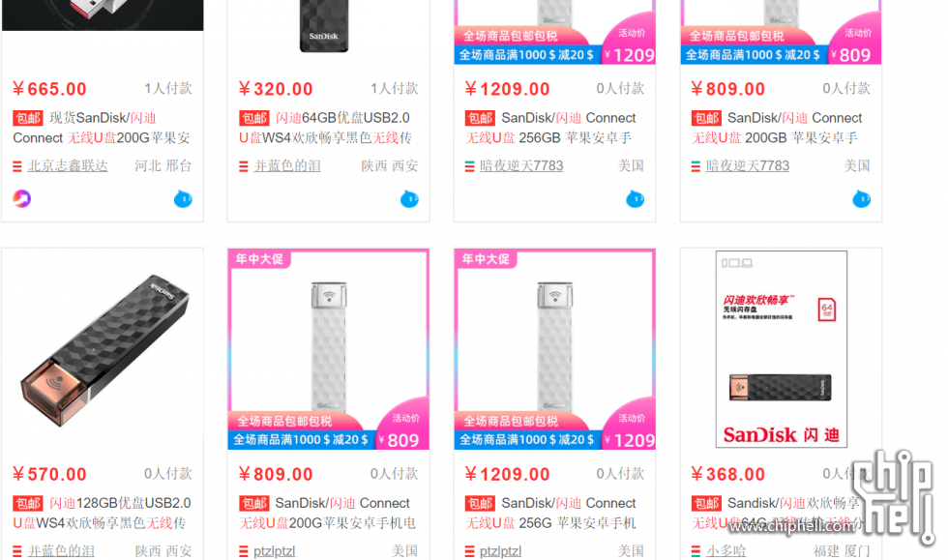This screenshot has height=560, width=948.
Task: Click the blue Wangwang chat icon under 北京志鑫联达 listing
Action: (x=183, y=198)
